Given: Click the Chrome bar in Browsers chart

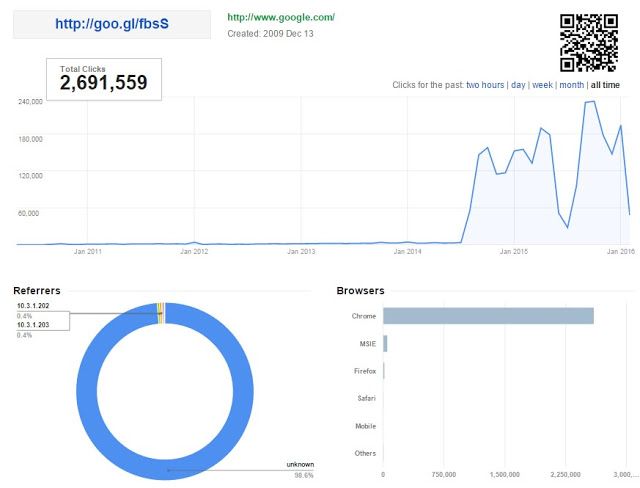Looking at the screenshot, I should click(488, 316).
